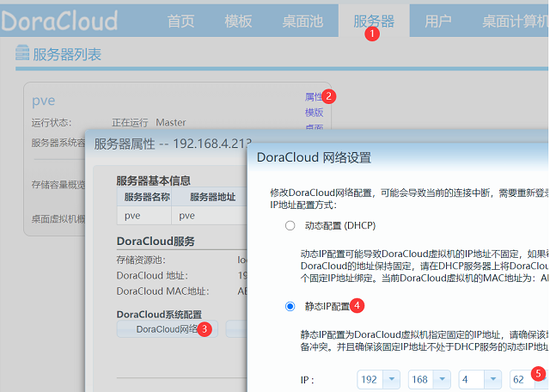The image size is (550, 392).
Task: Click the pve server name heading
Action: (44, 101)
